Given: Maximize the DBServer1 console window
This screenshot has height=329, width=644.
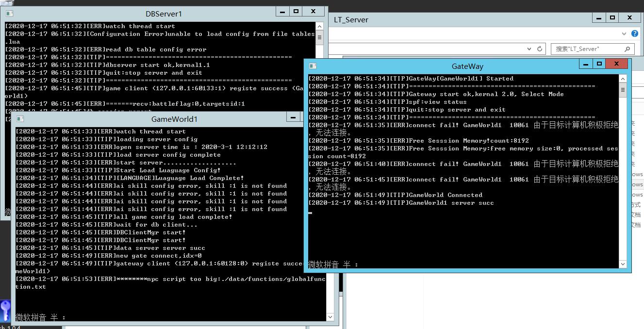Looking at the screenshot, I should coord(296,11).
